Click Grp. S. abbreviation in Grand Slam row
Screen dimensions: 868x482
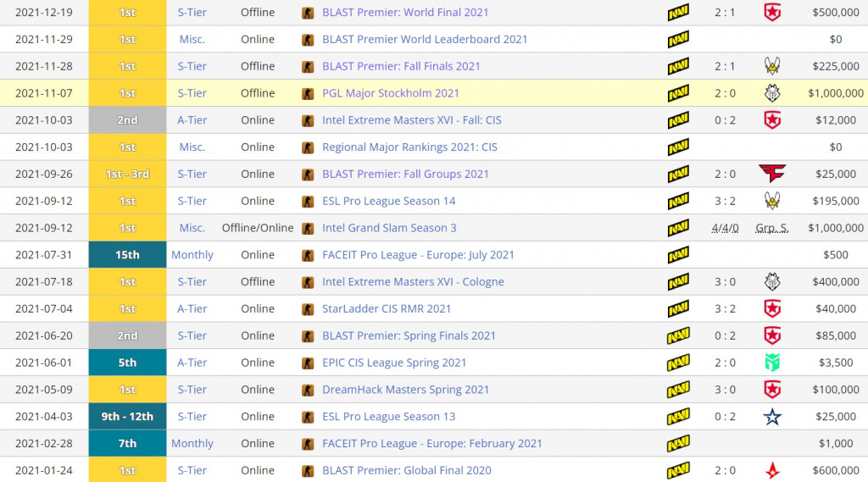pos(772,228)
